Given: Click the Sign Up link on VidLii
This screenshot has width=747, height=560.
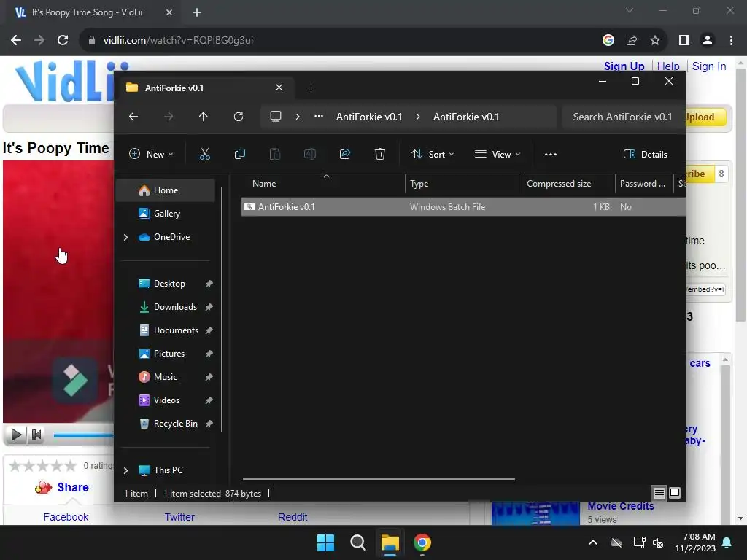Looking at the screenshot, I should click(x=624, y=66).
